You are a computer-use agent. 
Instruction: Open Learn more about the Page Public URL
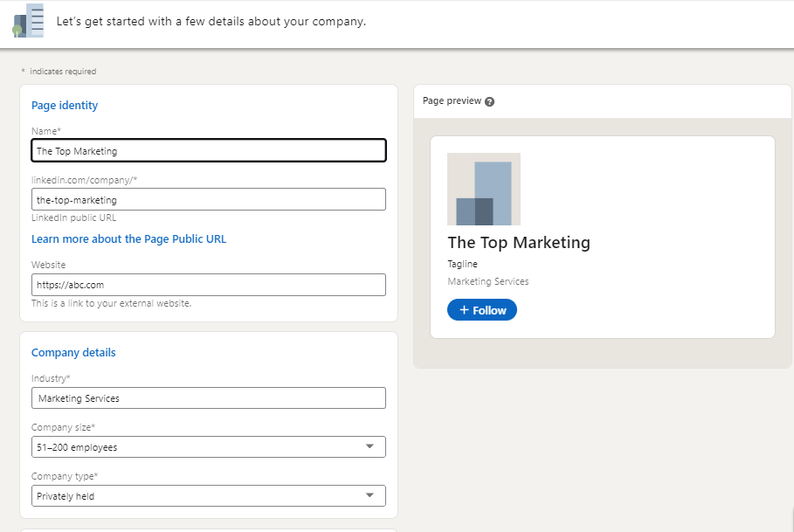[x=128, y=238]
